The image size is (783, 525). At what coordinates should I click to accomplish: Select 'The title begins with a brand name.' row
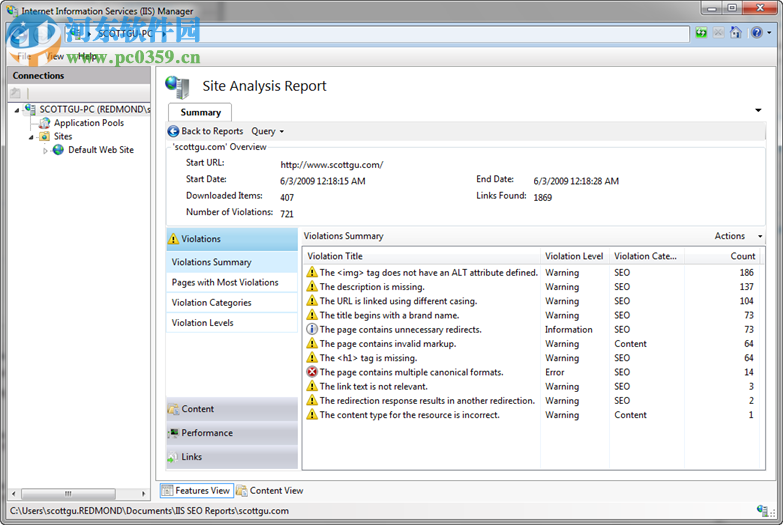[x=531, y=315]
